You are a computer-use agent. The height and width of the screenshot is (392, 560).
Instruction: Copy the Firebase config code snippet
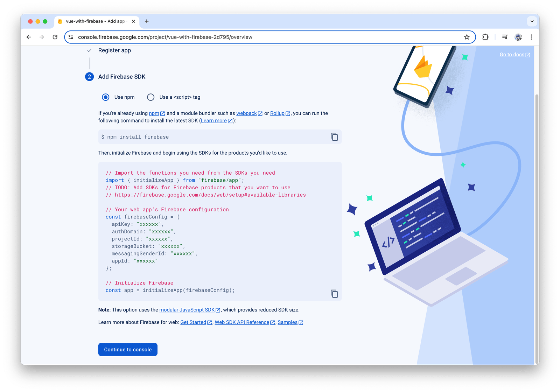[x=334, y=294]
